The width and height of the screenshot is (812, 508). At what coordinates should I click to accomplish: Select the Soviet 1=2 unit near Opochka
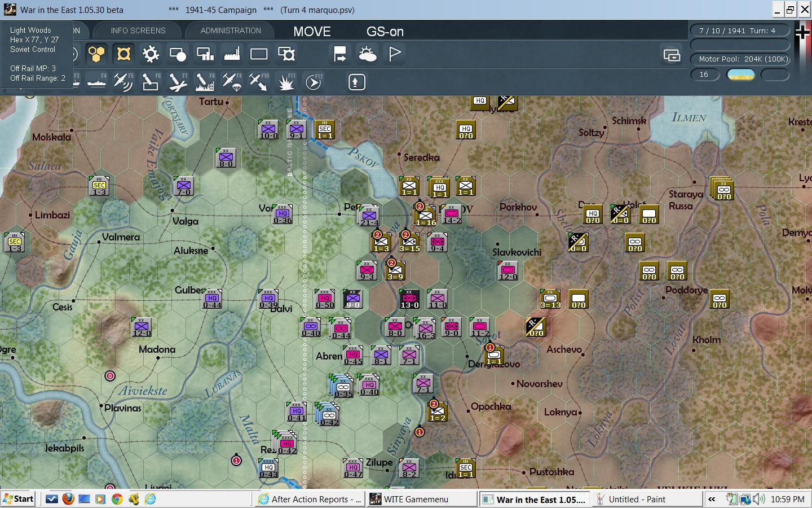[438, 412]
